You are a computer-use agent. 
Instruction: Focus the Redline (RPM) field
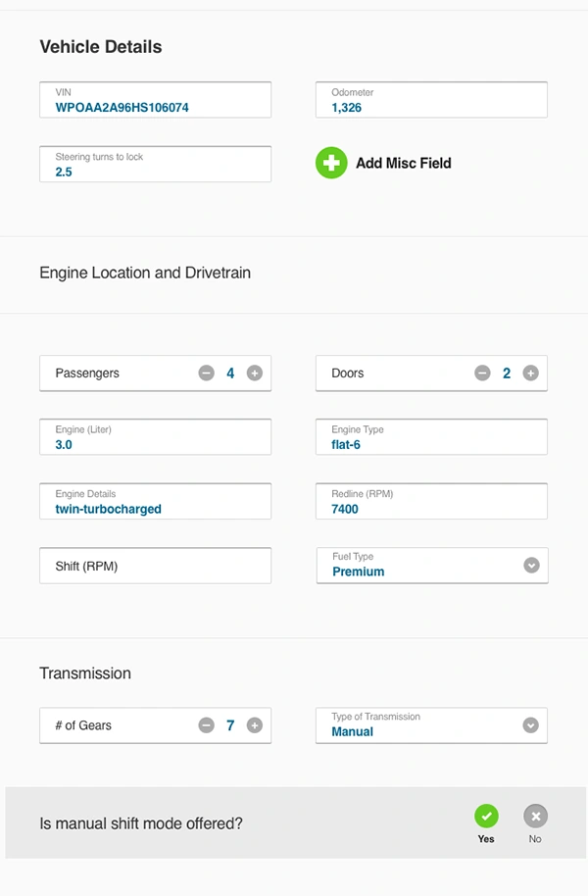(431, 502)
